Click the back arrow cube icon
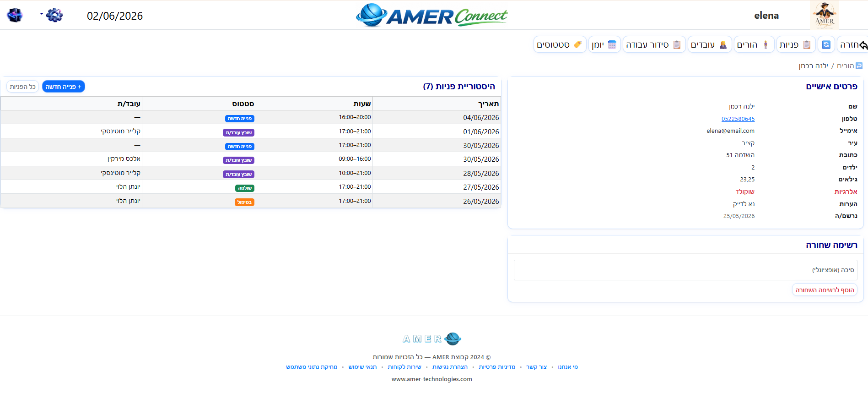Image resolution: width=868 pixels, height=399 pixels. [15, 15]
